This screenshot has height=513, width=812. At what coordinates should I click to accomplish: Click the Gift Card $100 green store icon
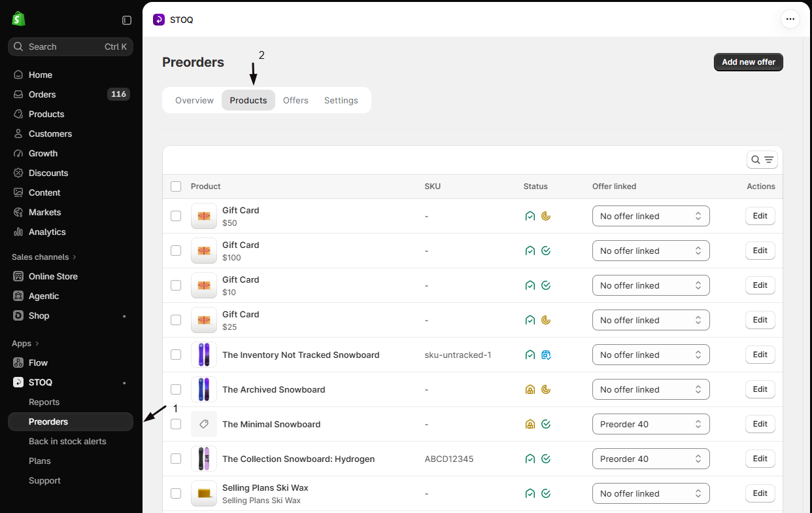pos(530,251)
